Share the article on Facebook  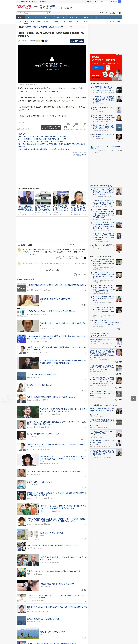[46, 41]
